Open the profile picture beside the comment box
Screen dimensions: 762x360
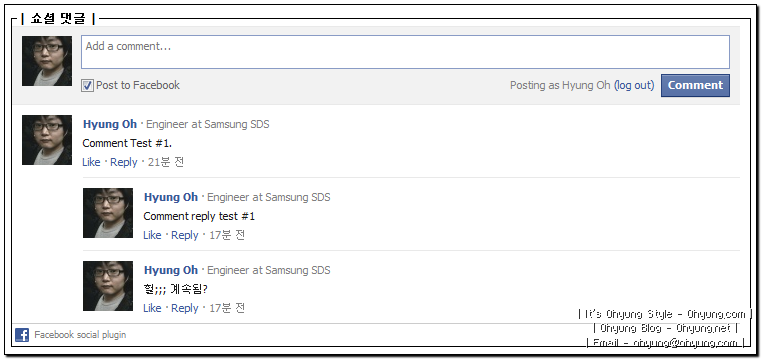click(47, 61)
